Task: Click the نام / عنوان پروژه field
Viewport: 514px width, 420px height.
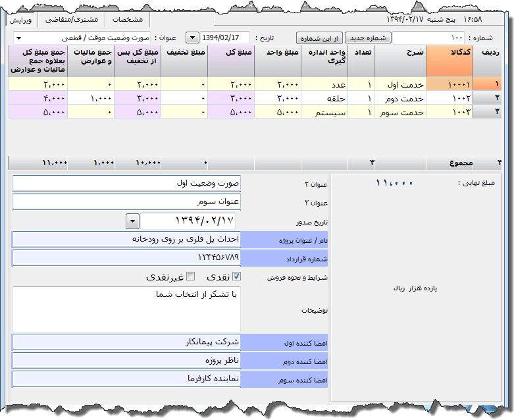Action: tap(127, 240)
